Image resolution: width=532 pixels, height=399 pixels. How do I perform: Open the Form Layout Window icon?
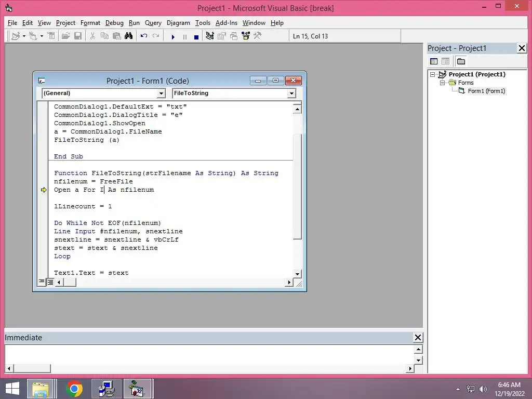(234, 36)
